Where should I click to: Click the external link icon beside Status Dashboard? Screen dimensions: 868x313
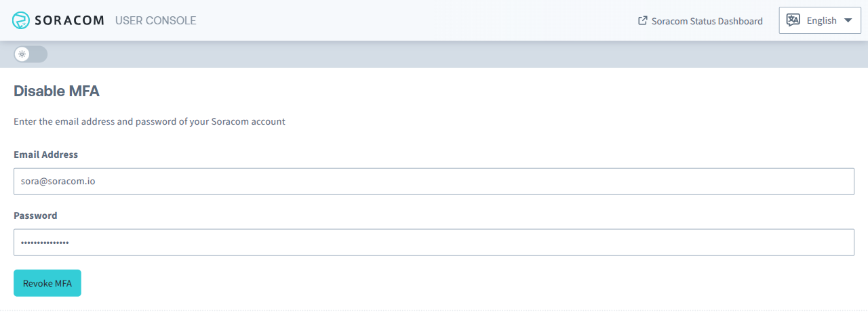point(643,20)
